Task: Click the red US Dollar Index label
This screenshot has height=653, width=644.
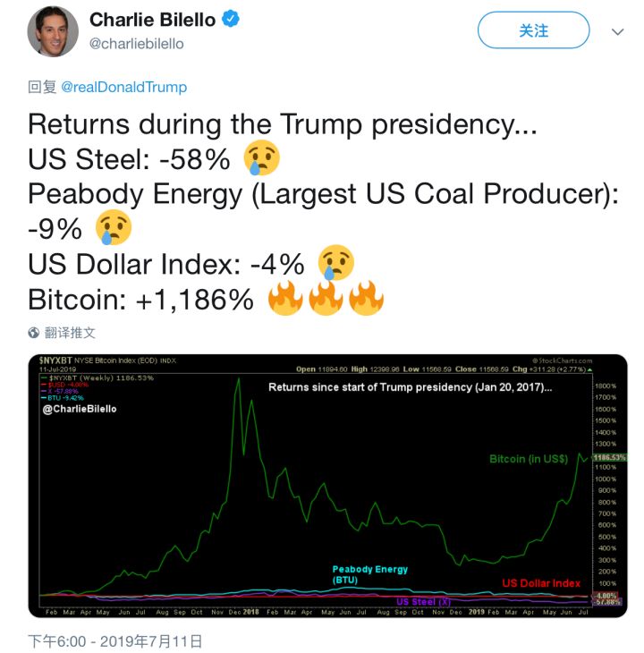Action: [x=541, y=583]
